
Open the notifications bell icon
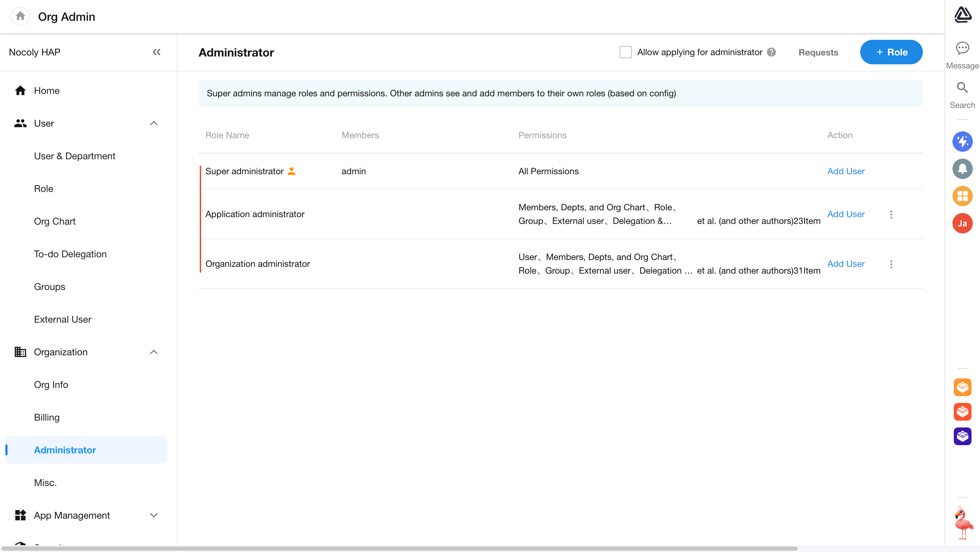click(x=962, y=168)
